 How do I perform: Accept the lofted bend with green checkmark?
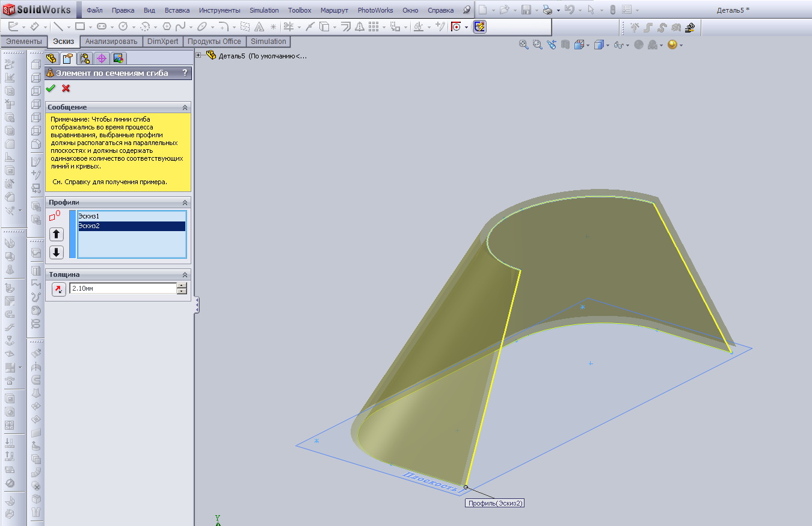pos(51,88)
